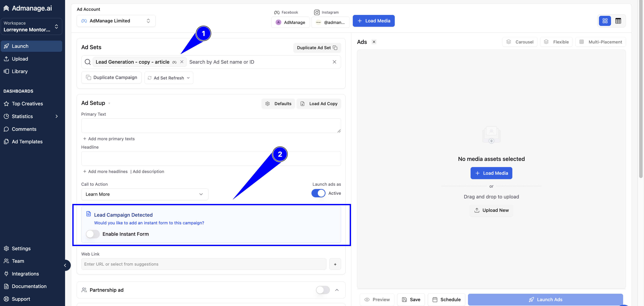The image size is (644, 306).
Task: Click into the Headline input field
Action: (x=211, y=158)
